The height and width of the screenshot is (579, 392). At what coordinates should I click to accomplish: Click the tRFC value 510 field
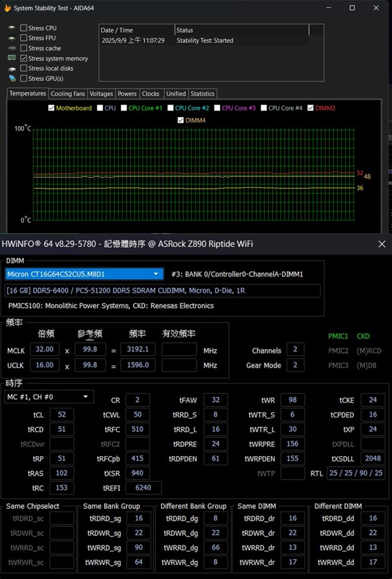point(138,429)
